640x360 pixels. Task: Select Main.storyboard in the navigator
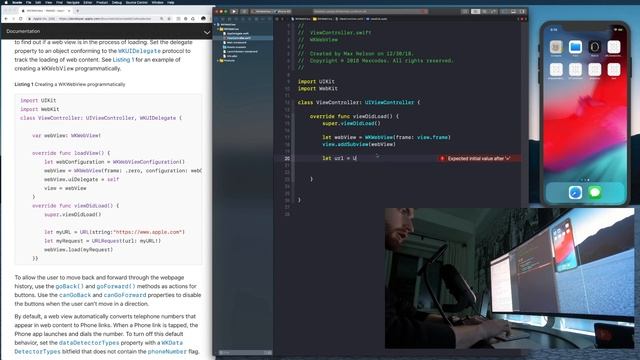(x=236, y=42)
